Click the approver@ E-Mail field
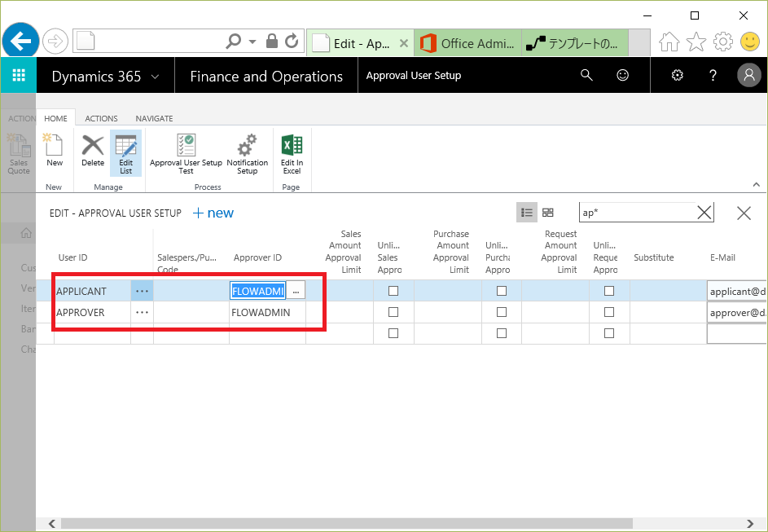Viewport: 768px width, 532px height. [737, 312]
